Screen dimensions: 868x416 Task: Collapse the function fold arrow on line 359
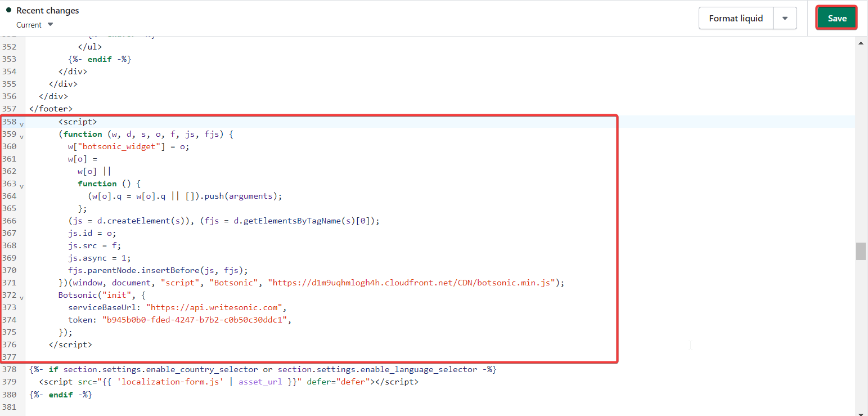tap(21, 136)
